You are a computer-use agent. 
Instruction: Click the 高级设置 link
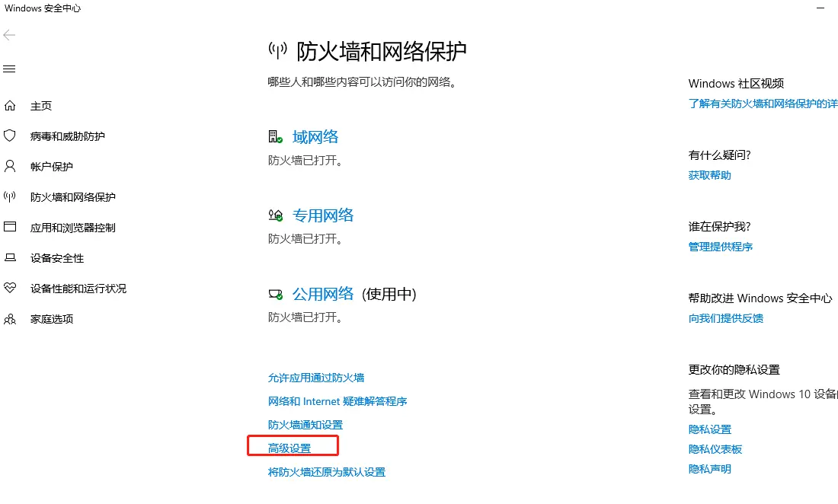click(289, 448)
